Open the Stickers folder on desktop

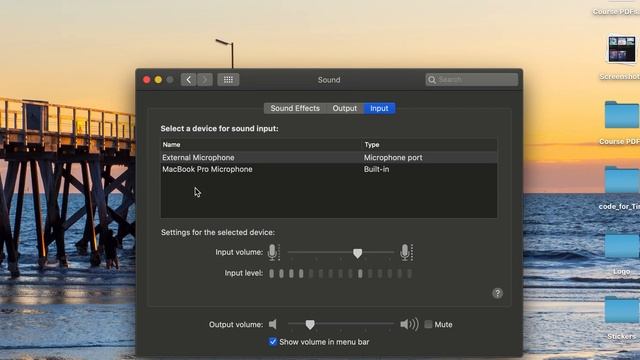[x=622, y=310]
